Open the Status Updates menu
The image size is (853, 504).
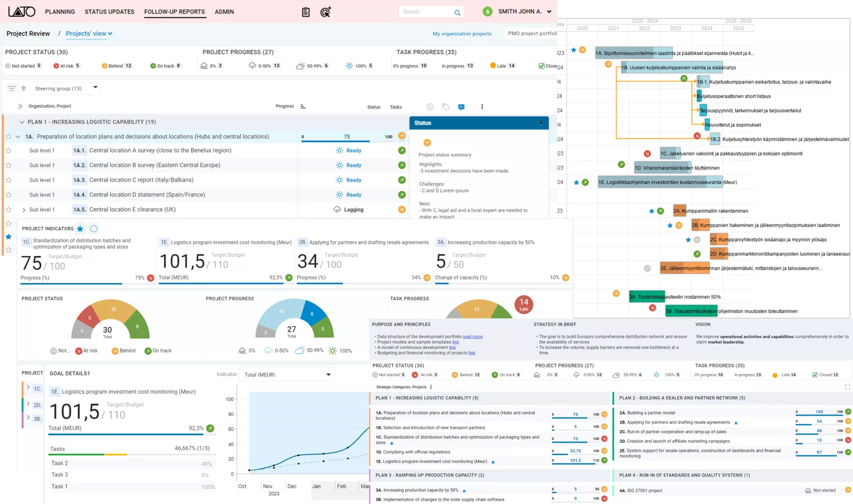point(109,12)
